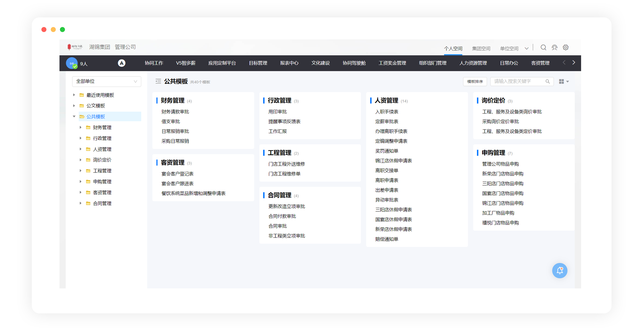Open the customer service headset icon
The height and width of the screenshot is (331, 644).
[x=554, y=48]
